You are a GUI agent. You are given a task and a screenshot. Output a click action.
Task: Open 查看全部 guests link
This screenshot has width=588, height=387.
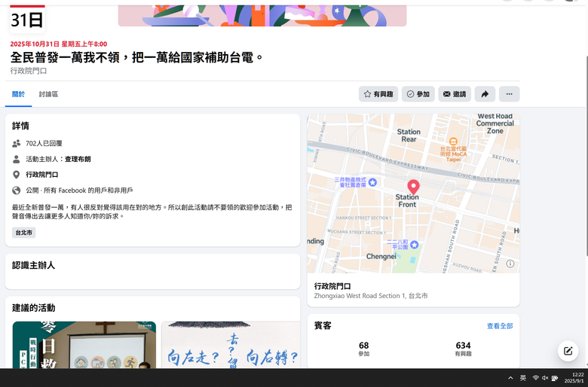click(500, 326)
